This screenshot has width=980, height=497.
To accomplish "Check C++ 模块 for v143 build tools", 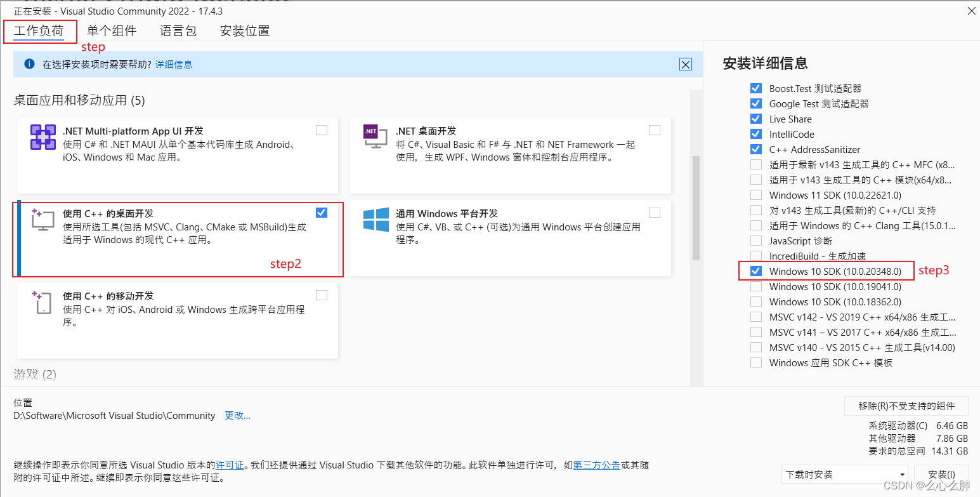I will (x=755, y=180).
